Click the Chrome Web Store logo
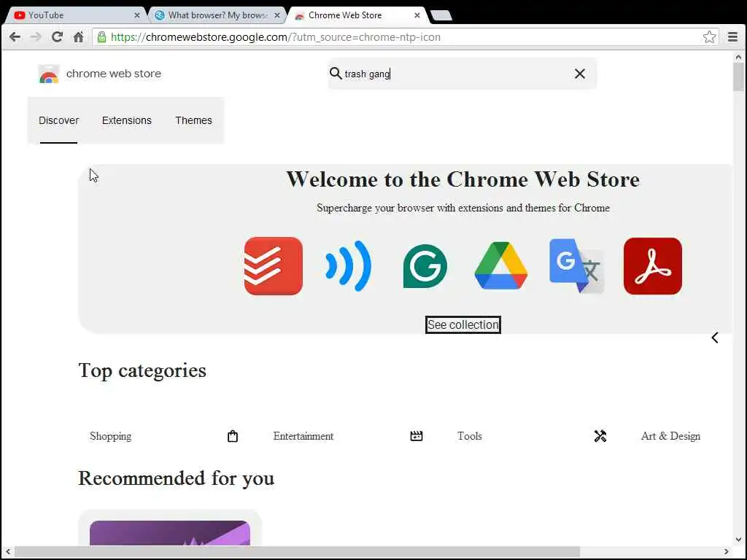This screenshot has width=747, height=560. coord(49,74)
